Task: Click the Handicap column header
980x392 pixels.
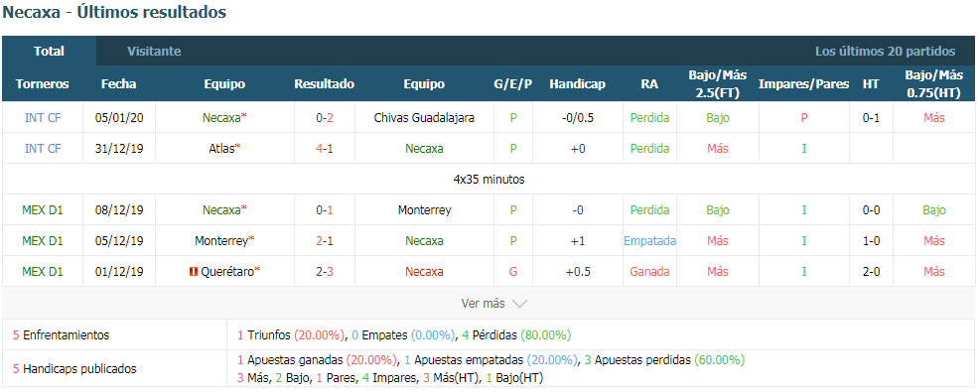Action: point(577,83)
